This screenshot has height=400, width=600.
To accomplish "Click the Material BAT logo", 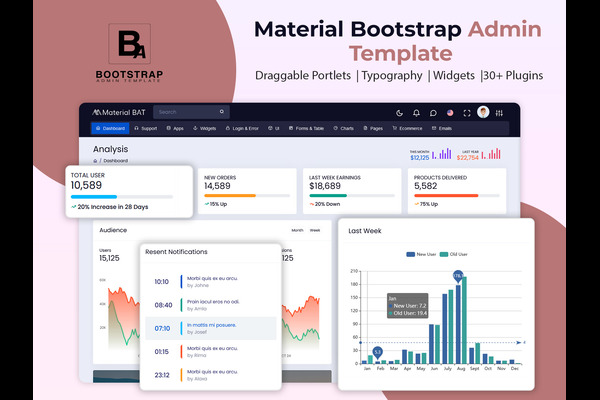I will [119, 112].
